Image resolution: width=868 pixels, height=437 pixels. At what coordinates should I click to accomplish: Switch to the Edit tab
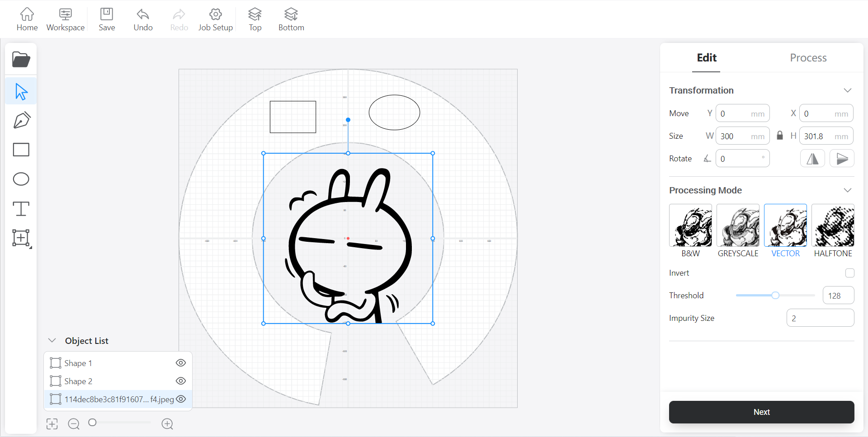tap(706, 58)
